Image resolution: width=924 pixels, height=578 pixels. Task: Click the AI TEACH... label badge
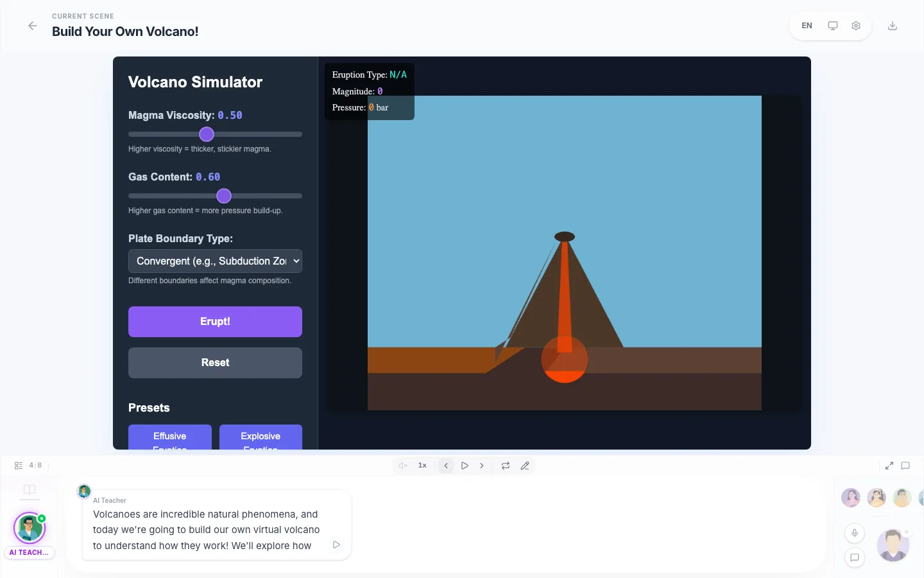pyautogui.click(x=29, y=552)
